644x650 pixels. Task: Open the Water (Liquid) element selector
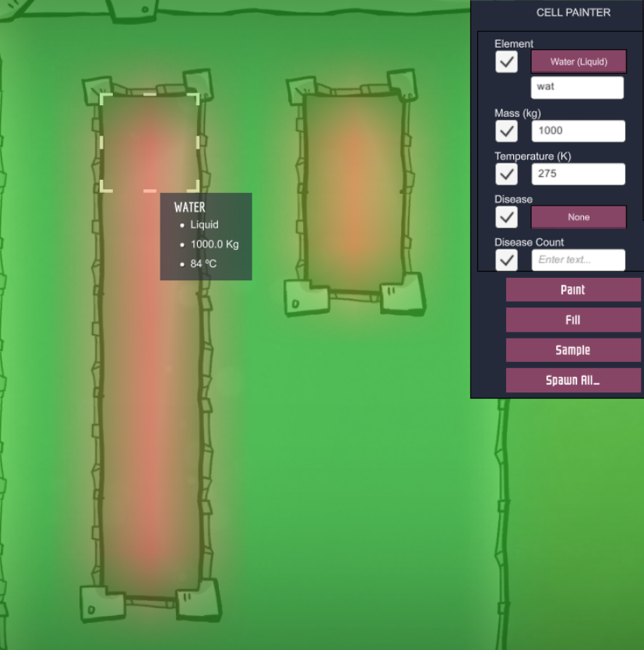pos(579,61)
